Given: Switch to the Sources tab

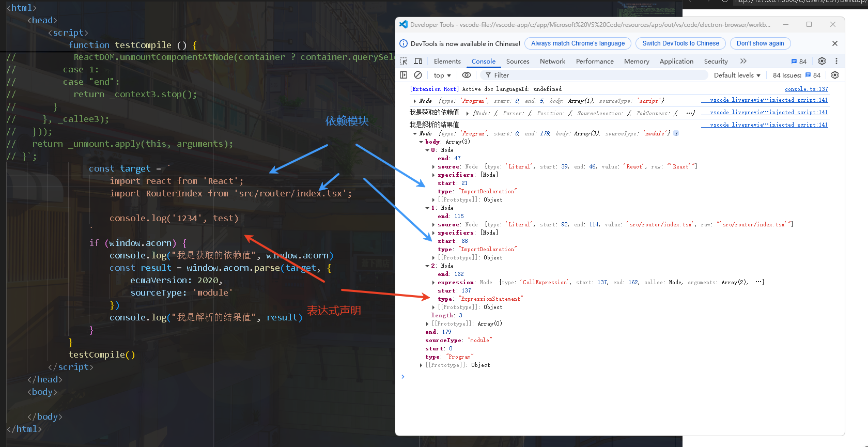Looking at the screenshot, I should pos(518,61).
